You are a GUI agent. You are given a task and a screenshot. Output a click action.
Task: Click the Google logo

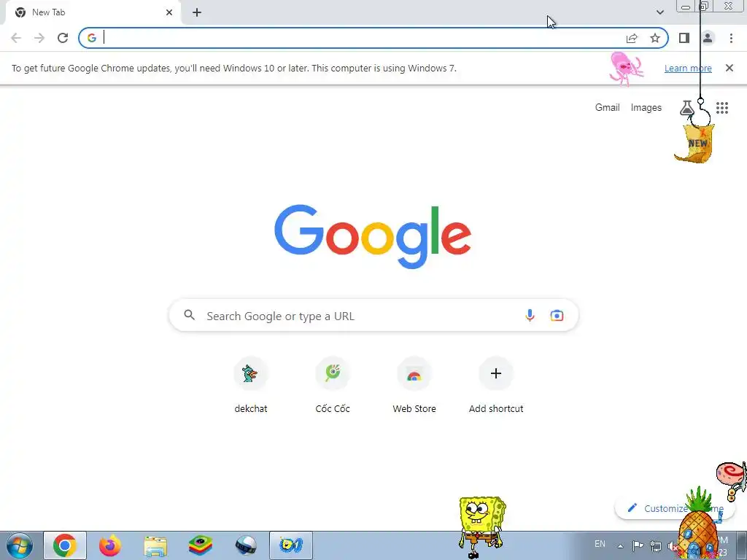pos(373,237)
